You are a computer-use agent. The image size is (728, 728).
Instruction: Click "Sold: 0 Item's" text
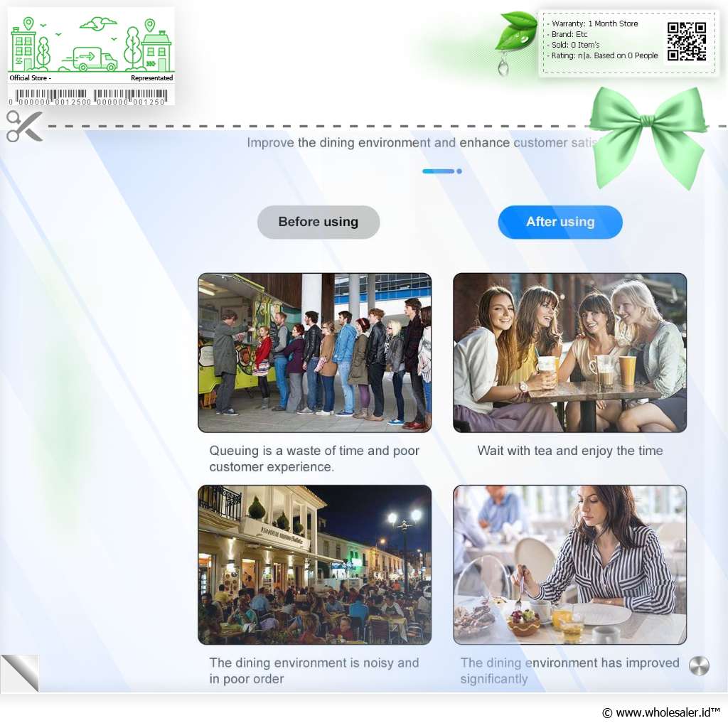[575, 45]
